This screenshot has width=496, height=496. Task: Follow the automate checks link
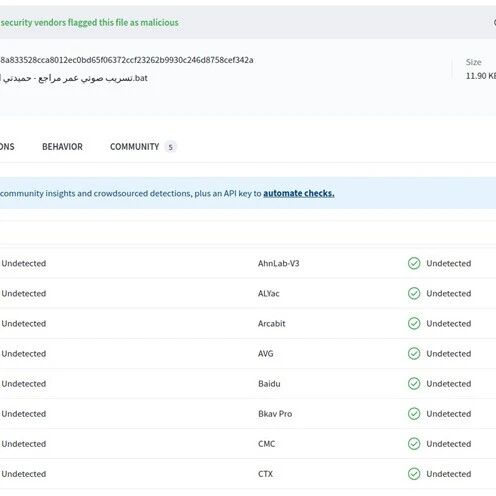tap(299, 193)
